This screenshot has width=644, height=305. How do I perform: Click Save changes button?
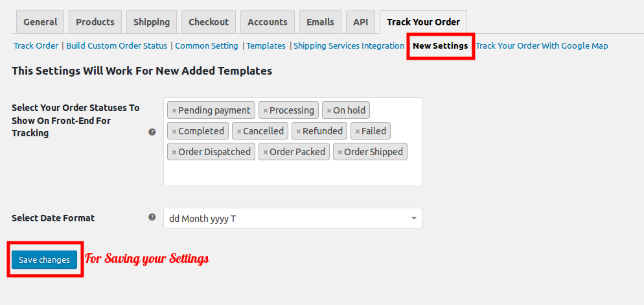click(44, 260)
